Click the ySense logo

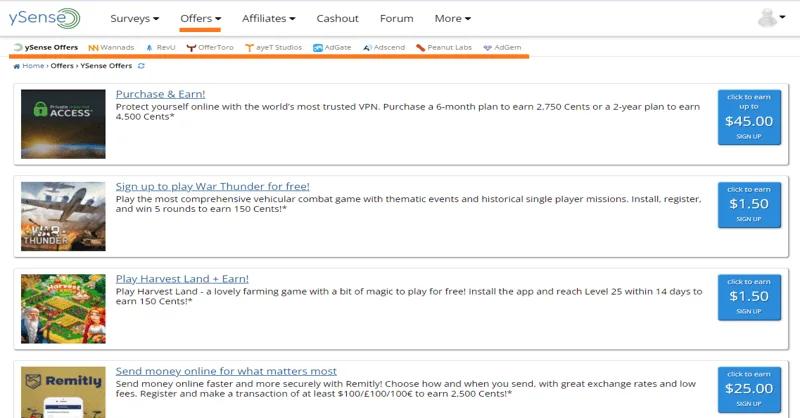coord(42,18)
